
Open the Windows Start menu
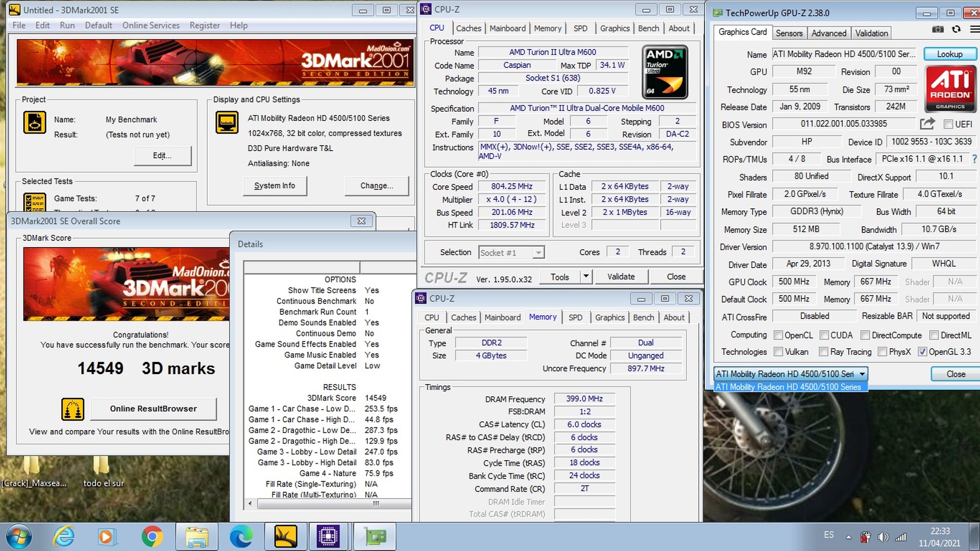(19, 537)
